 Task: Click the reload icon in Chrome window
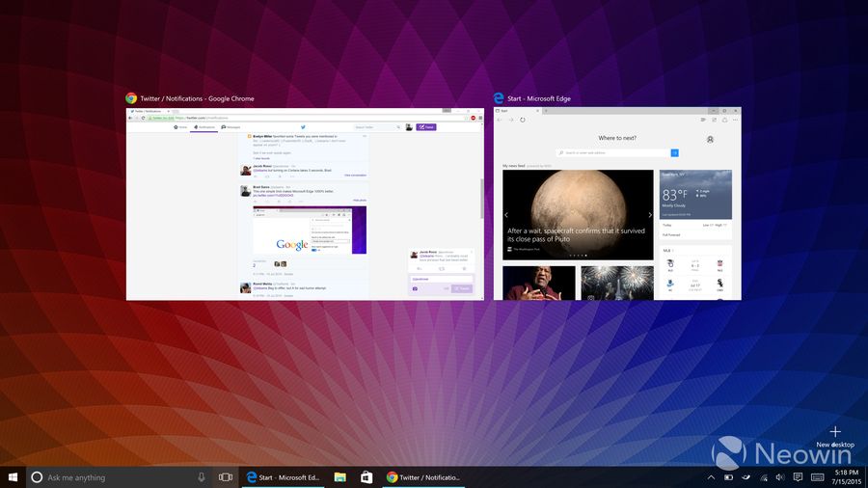[x=143, y=118]
